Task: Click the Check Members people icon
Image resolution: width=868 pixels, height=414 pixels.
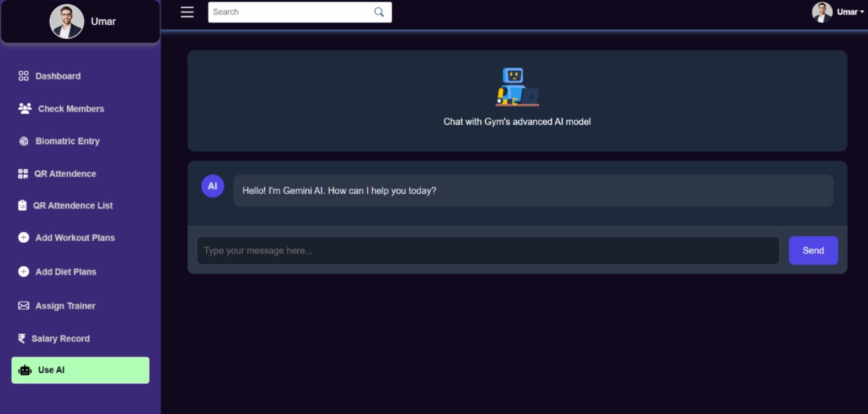Action: click(x=25, y=109)
